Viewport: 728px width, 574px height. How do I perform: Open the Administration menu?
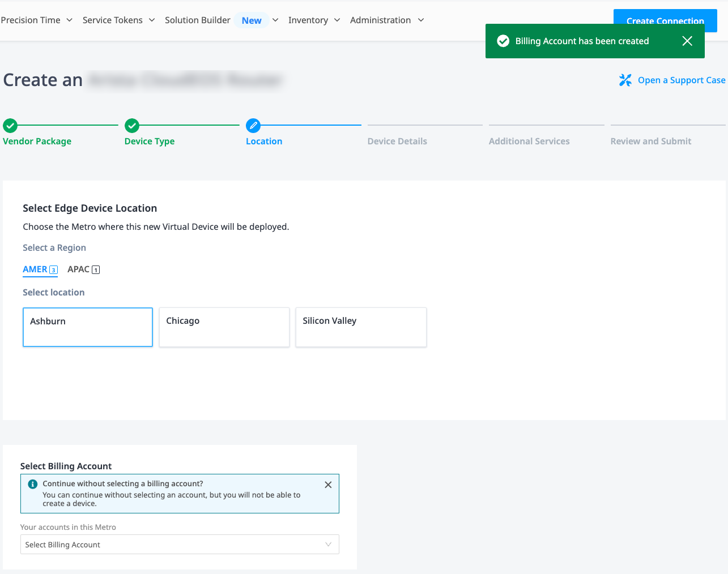tap(381, 20)
